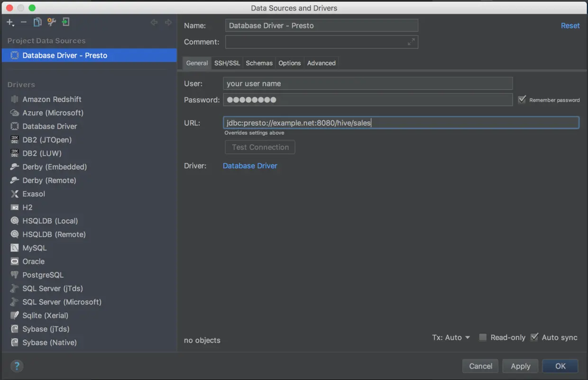This screenshot has height=380, width=588.
Task: Click the OK button
Action: coord(560,366)
